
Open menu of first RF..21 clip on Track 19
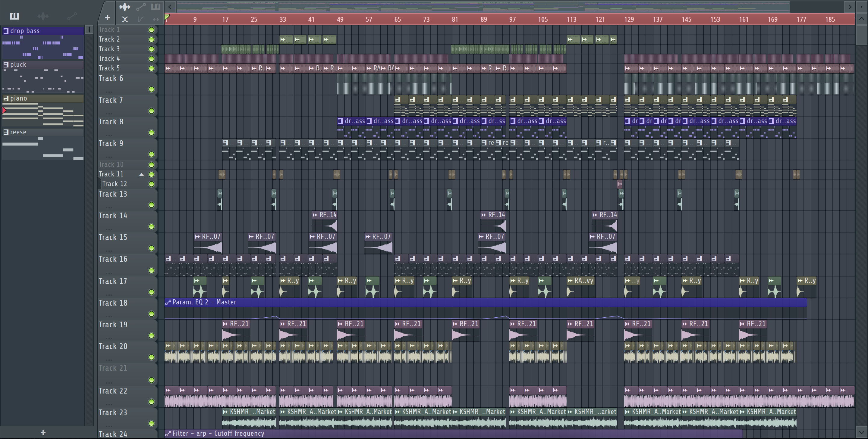225,324
